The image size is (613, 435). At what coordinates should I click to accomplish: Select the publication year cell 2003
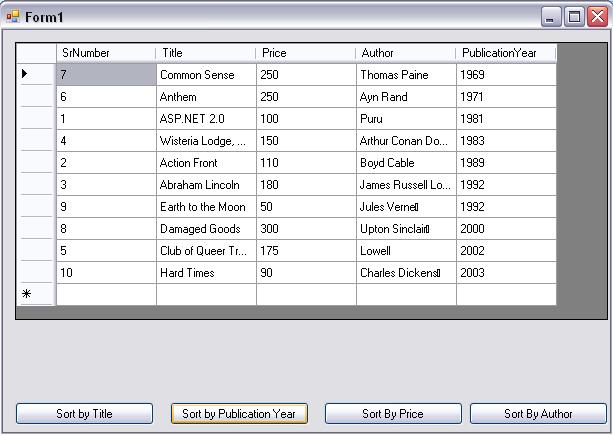[x=507, y=273]
